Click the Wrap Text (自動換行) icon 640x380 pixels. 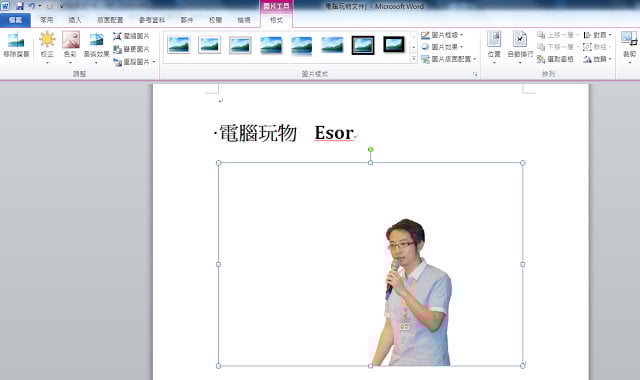(x=520, y=40)
